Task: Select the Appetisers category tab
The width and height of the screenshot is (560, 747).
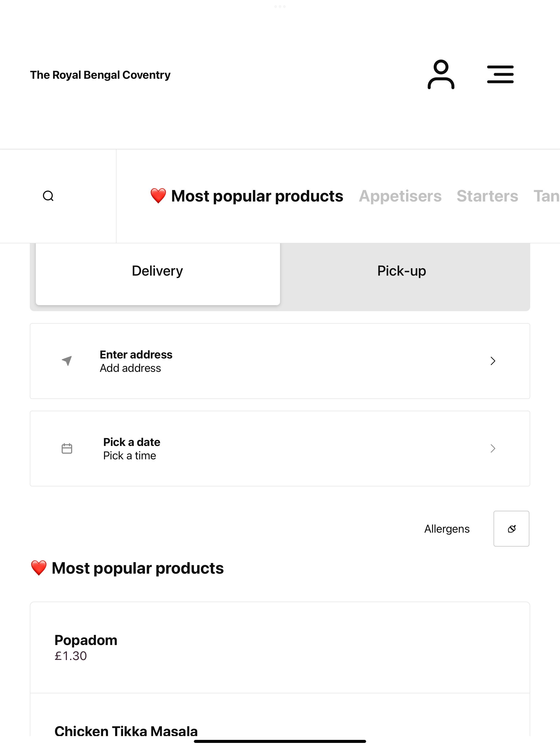Action: 400,196
